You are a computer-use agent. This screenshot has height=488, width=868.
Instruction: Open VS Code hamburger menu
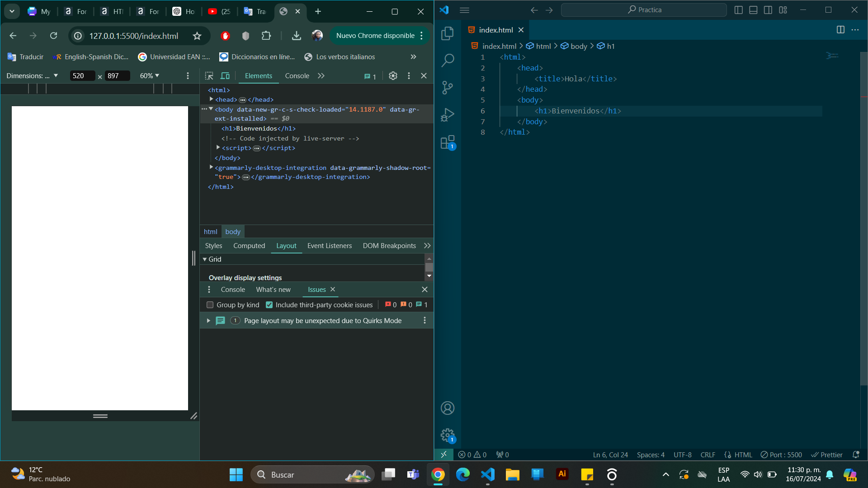(x=464, y=10)
